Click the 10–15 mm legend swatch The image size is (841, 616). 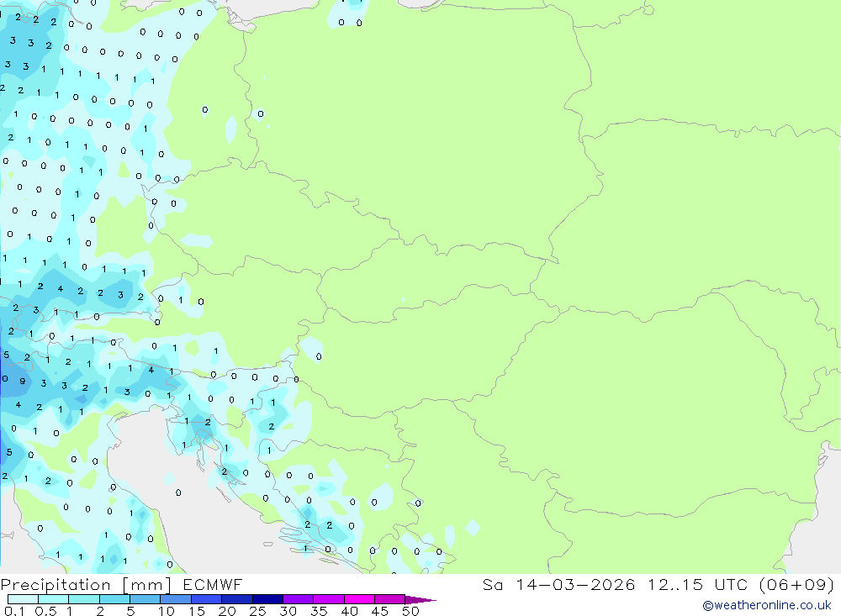[x=176, y=599]
